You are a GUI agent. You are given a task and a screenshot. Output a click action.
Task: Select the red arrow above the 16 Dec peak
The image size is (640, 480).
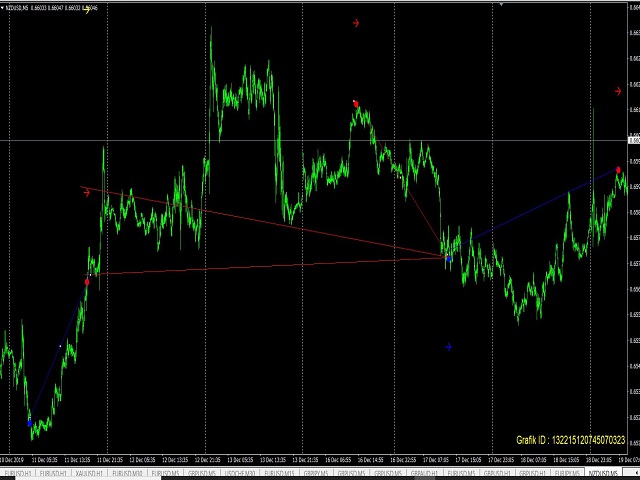356,23
